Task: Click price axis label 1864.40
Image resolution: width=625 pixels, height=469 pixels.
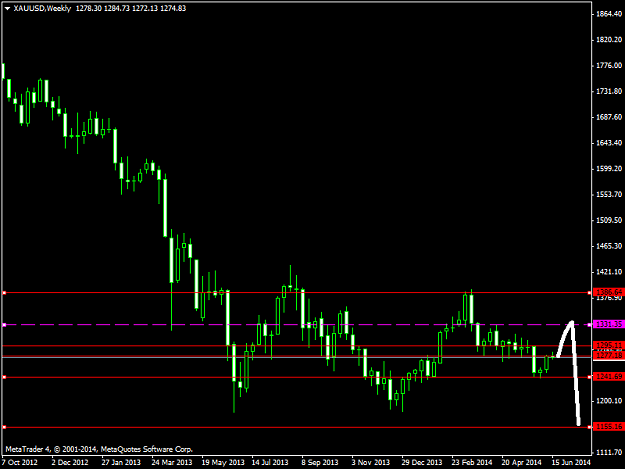Action: 609,14
